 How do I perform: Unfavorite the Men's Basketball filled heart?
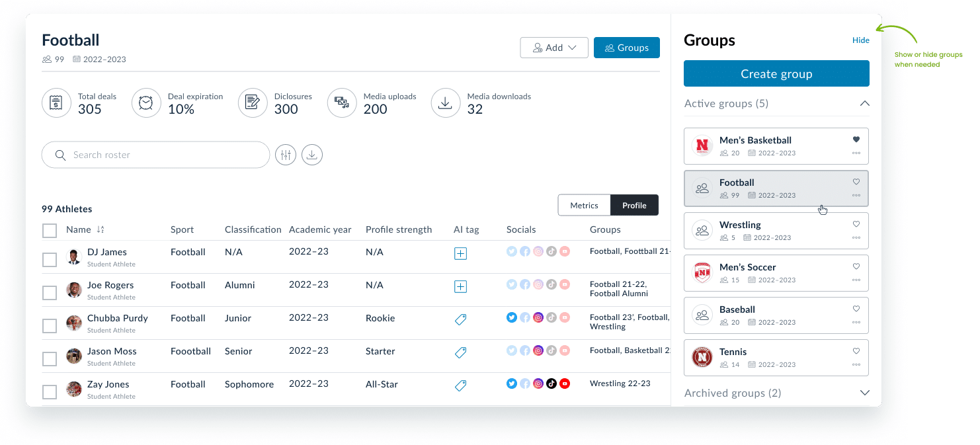(x=856, y=140)
